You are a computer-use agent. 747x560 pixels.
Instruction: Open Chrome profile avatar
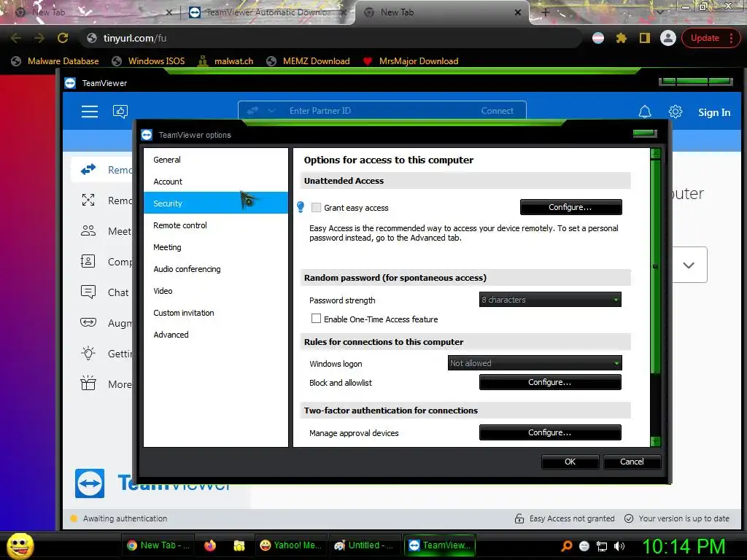(x=668, y=38)
